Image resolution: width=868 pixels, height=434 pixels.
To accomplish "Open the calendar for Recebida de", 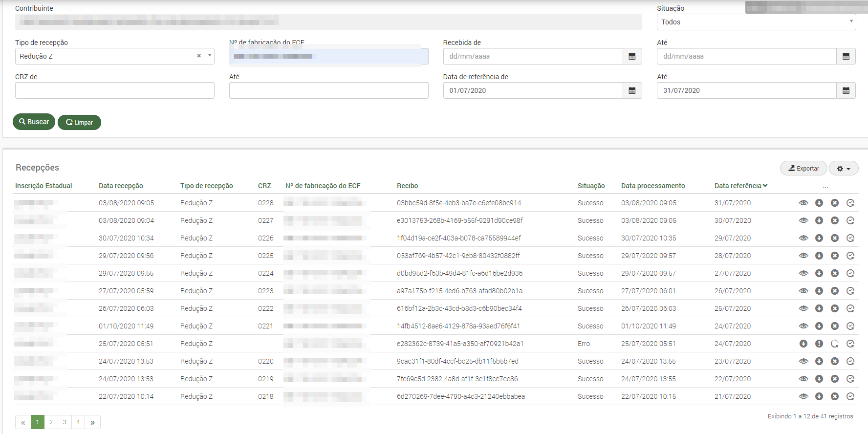I will (632, 56).
